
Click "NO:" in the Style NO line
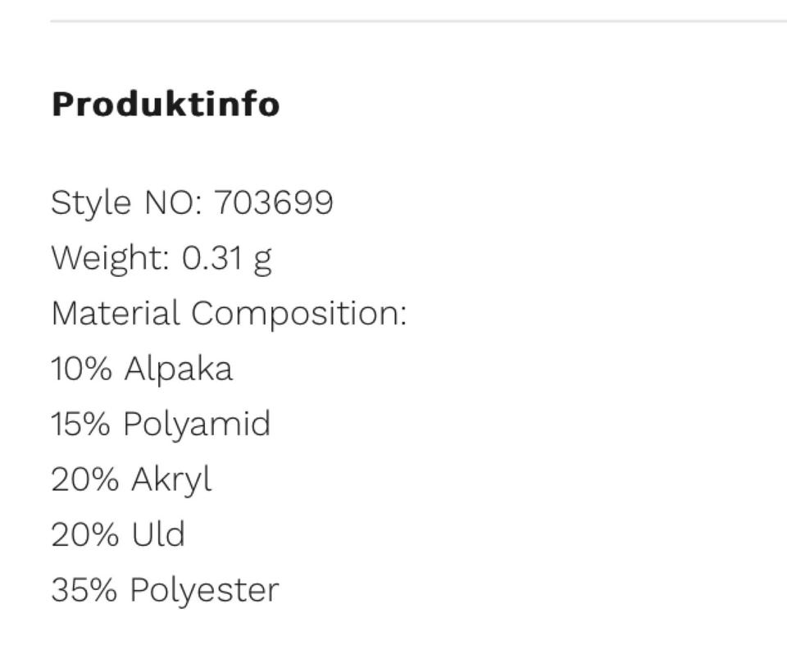(x=173, y=202)
